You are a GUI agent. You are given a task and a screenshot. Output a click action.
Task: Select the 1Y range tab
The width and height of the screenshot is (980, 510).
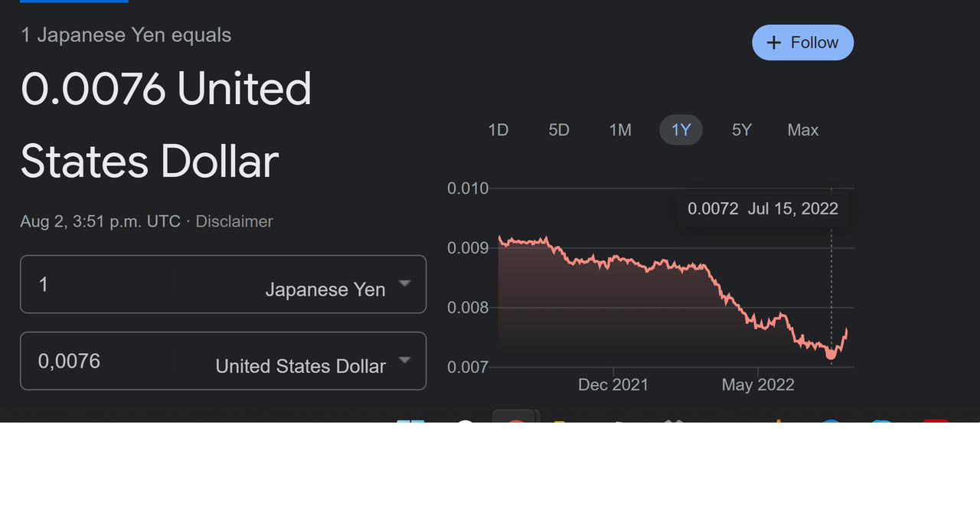(x=681, y=130)
